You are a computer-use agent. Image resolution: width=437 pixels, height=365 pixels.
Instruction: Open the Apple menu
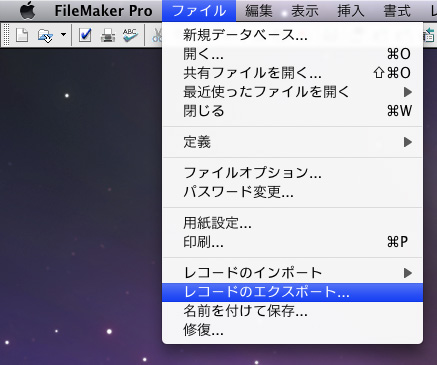tap(27, 10)
